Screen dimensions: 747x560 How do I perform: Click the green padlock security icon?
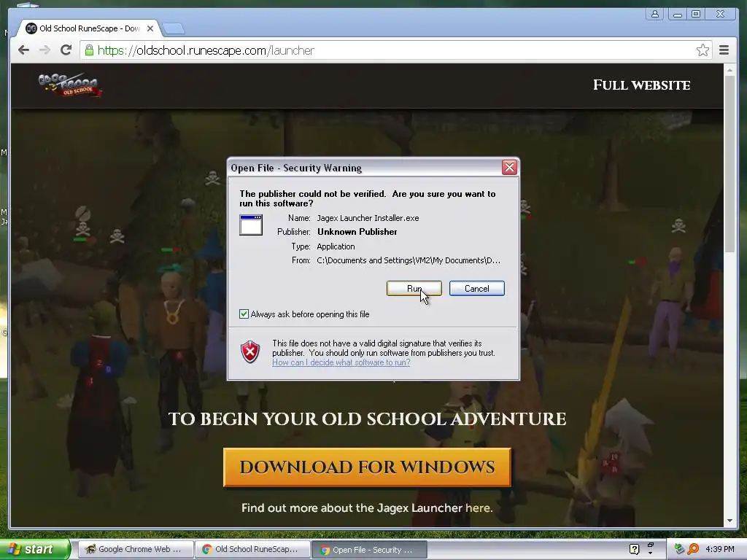(x=89, y=50)
